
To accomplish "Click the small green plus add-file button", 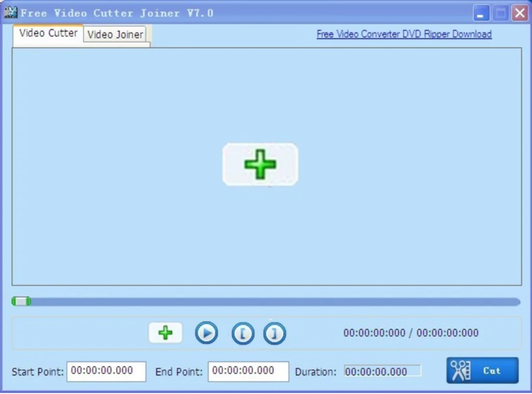I will point(166,333).
